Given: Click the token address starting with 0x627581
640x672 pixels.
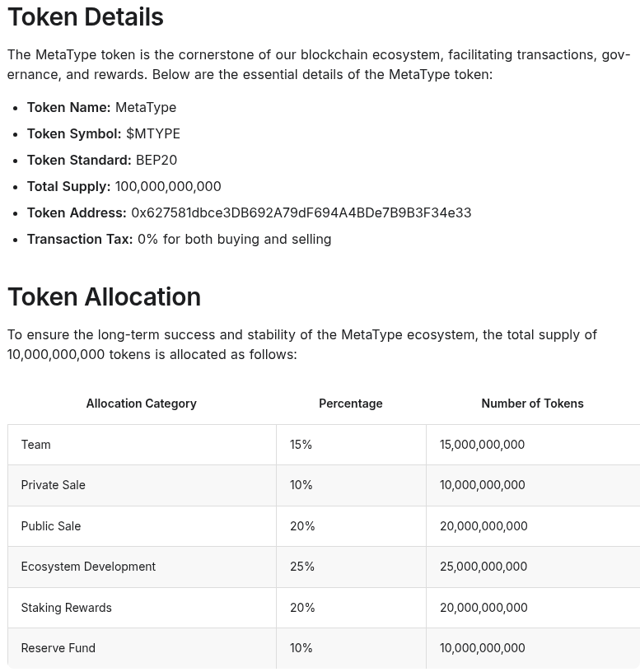Looking at the screenshot, I should 301,212.
